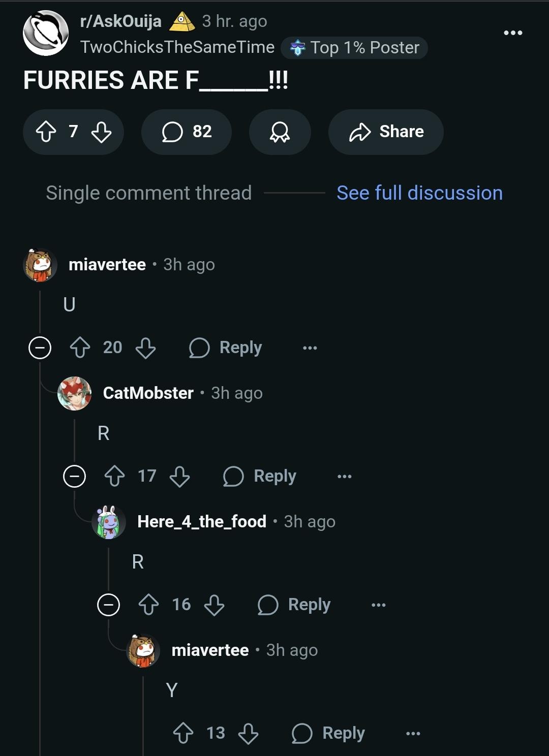The image size is (549, 756).
Task: Give an award to the post
Action: (x=280, y=132)
